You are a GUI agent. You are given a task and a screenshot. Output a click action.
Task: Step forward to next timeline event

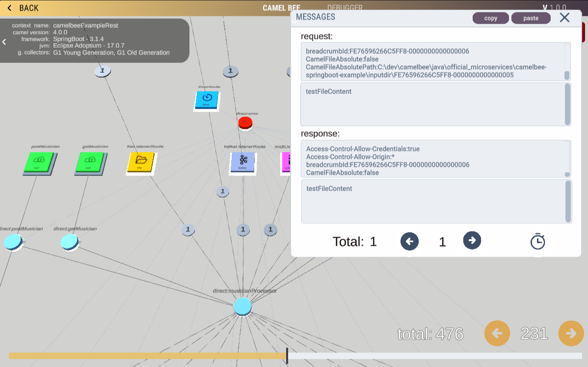[571, 333]
